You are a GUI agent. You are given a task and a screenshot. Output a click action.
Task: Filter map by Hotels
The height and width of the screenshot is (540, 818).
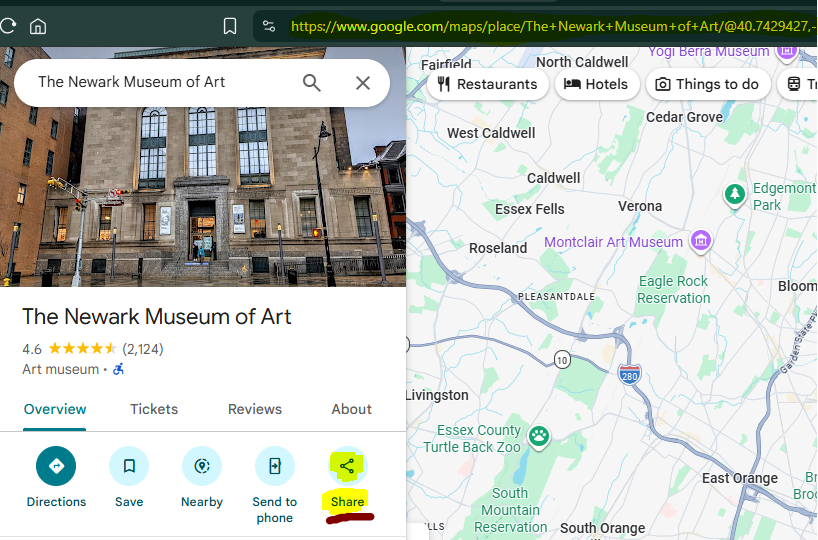[x=596, y=84]
